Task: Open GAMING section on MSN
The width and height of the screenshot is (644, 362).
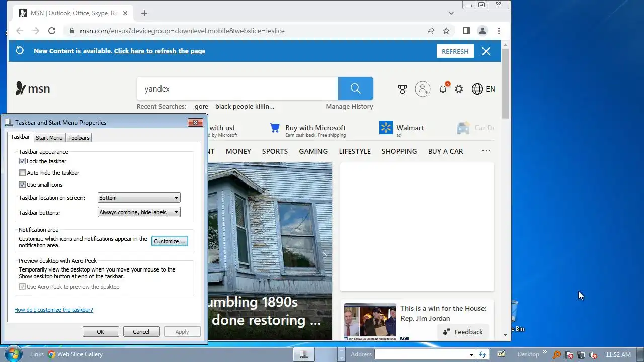Action: [313, 151]
